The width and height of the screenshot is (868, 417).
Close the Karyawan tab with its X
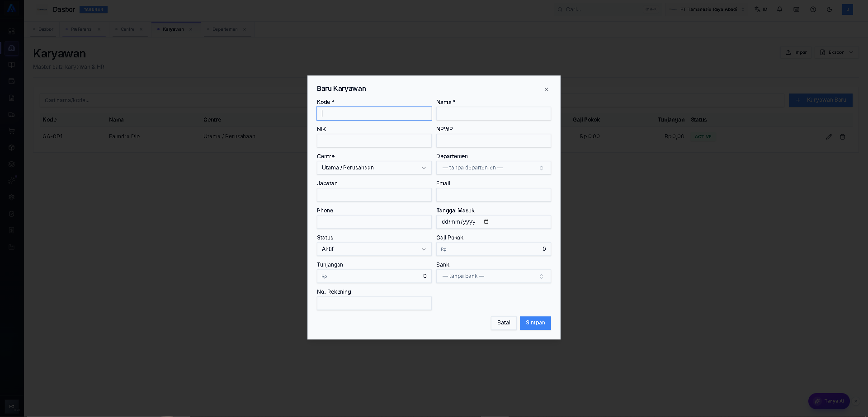(x=191, y=29)
